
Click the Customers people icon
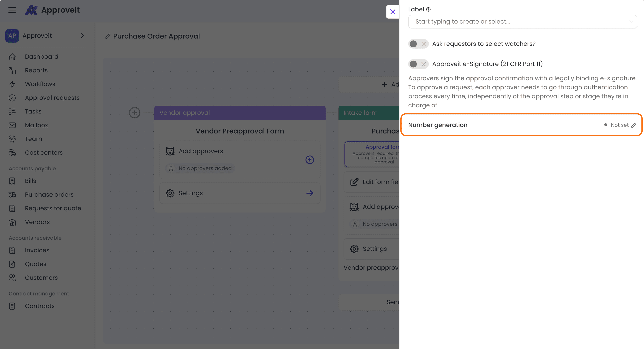(12, 278)
